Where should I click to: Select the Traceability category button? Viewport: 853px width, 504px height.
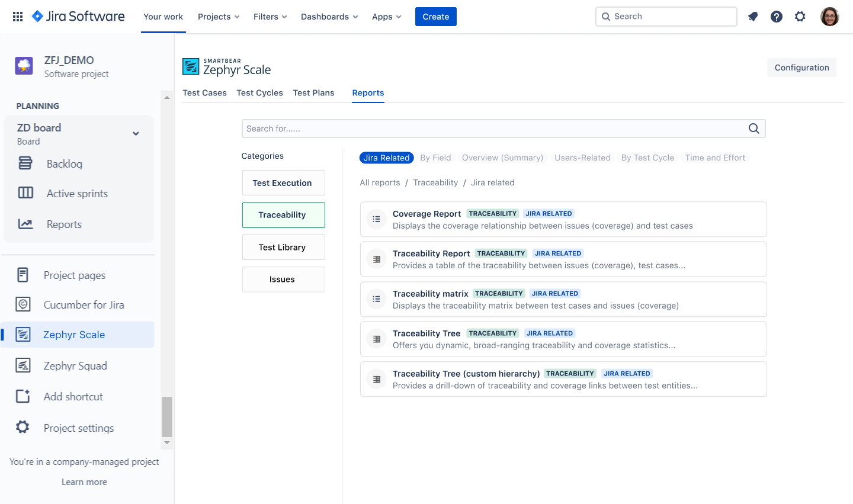(x=283, y=215)
